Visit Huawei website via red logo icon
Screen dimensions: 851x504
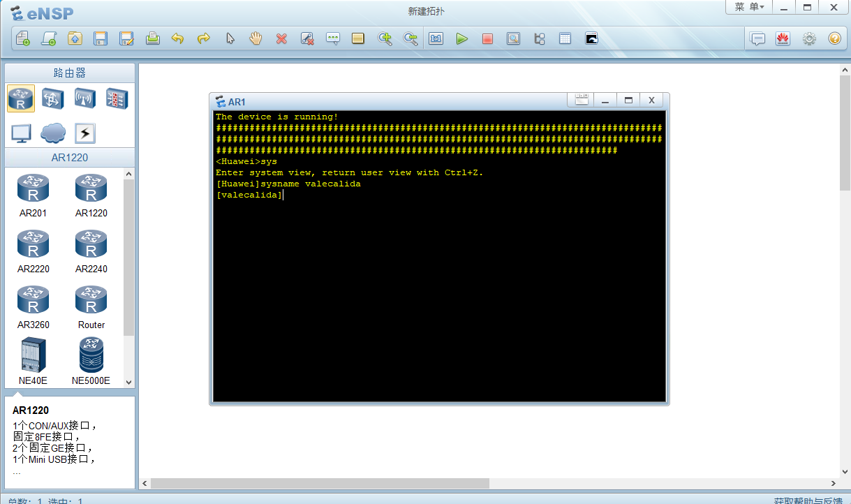[x=783, y=38]
